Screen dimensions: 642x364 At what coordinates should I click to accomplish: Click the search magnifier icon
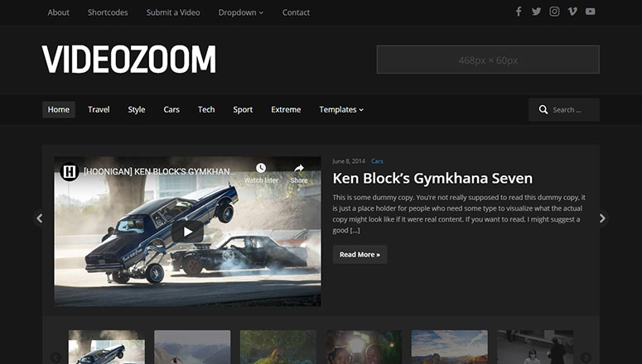point(543,109)
